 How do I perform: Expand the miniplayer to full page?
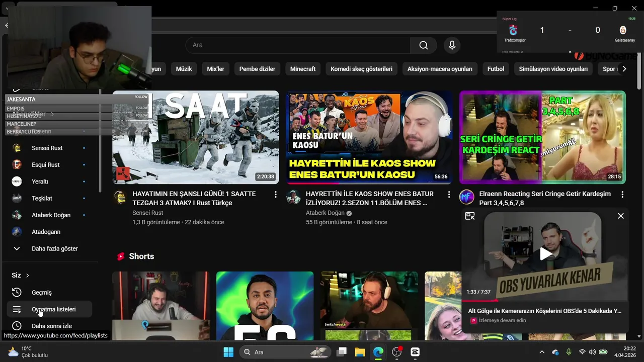470,216
